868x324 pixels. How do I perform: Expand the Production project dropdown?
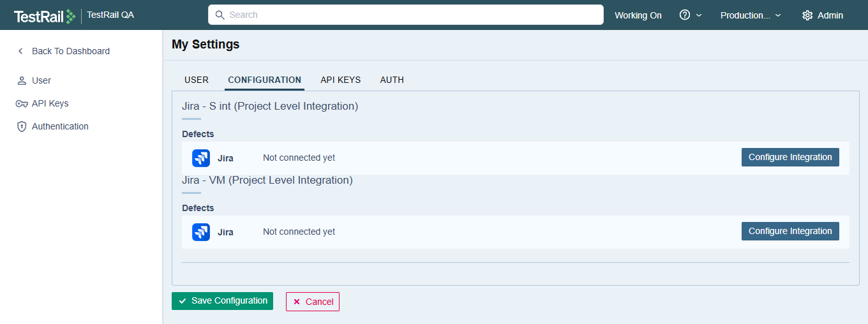(x=751, y=15)
